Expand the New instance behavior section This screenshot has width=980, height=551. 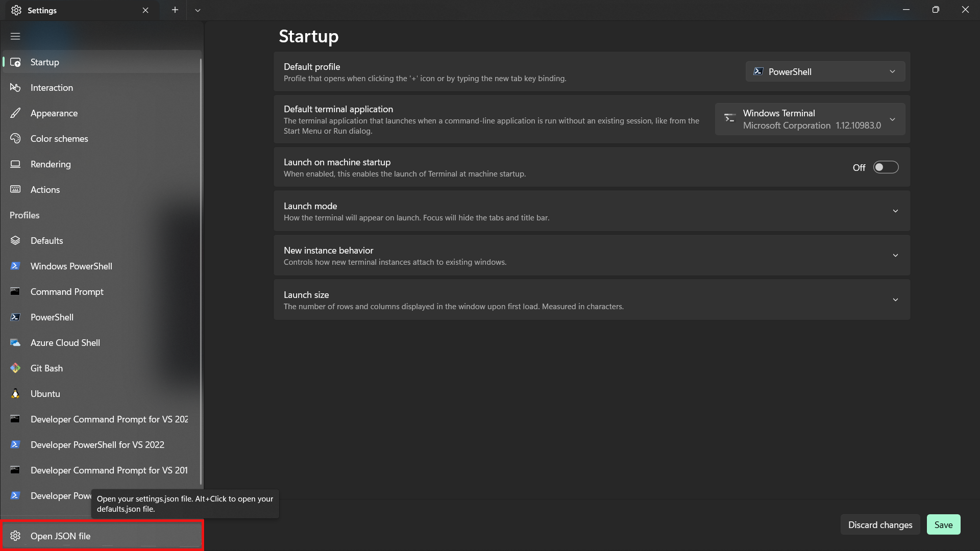pyautogui.click(x=895, y=256)
